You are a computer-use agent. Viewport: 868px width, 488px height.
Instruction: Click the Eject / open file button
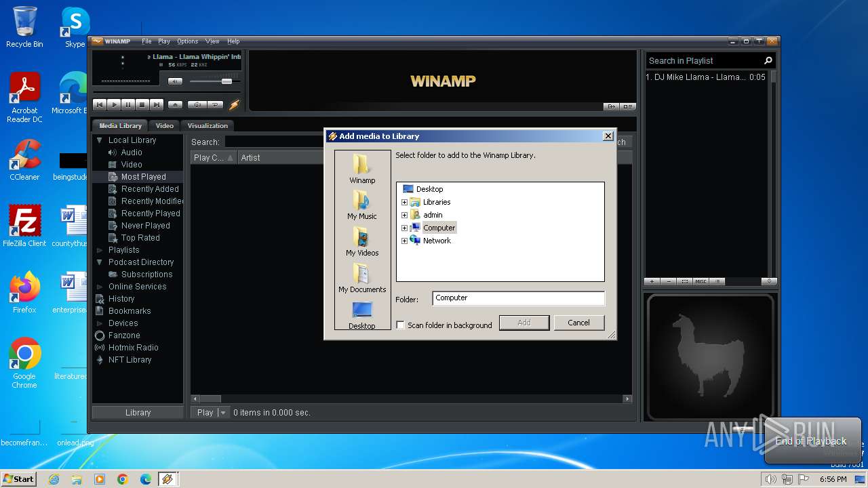175,105
